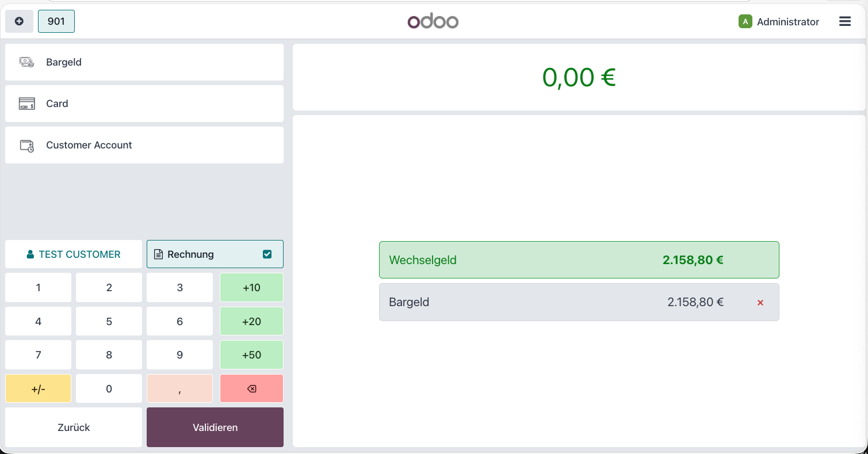Click the plus icon for new order

19,22
